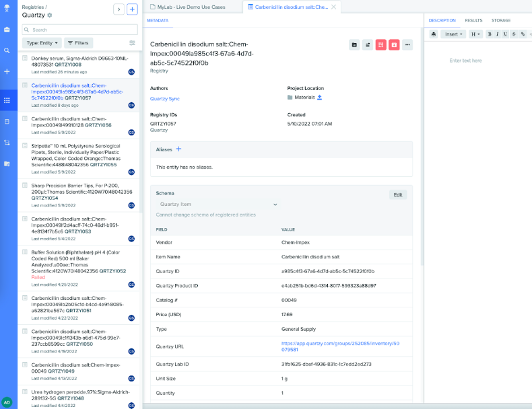Open Carbenicillin entry QRTZYI049
The height and width of the screenshot is (409, 532).
point(78,371)
